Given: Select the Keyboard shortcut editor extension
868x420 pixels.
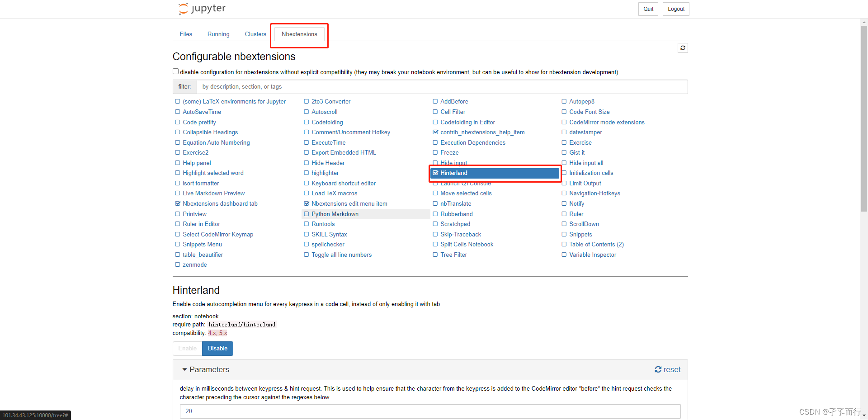Looking at the screenshot, I should (x=343, y=184).
